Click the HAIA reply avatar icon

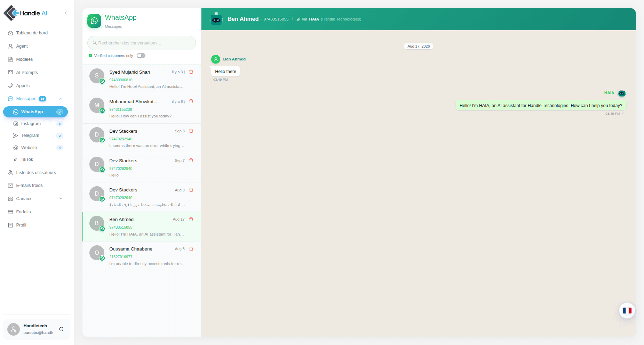pos(622,93)
